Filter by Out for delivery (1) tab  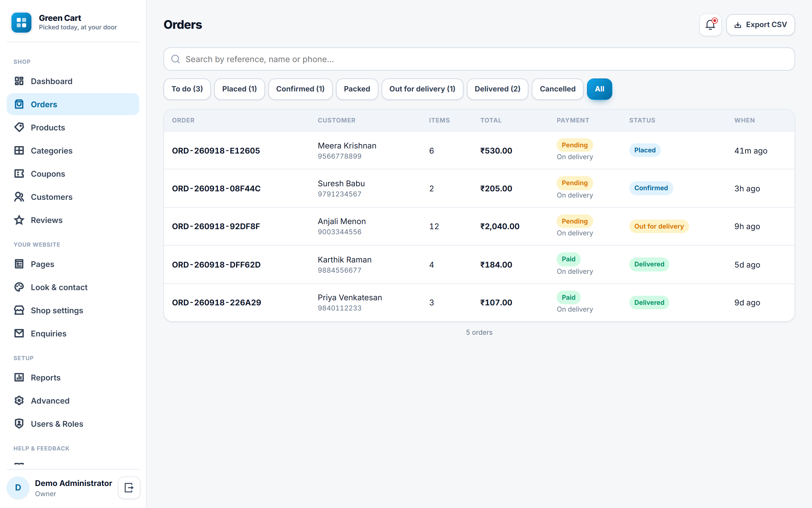[422, 89]
